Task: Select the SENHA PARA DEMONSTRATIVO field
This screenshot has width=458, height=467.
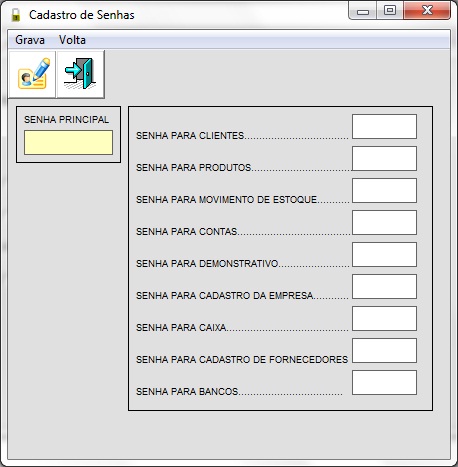Action: [384, 254]
